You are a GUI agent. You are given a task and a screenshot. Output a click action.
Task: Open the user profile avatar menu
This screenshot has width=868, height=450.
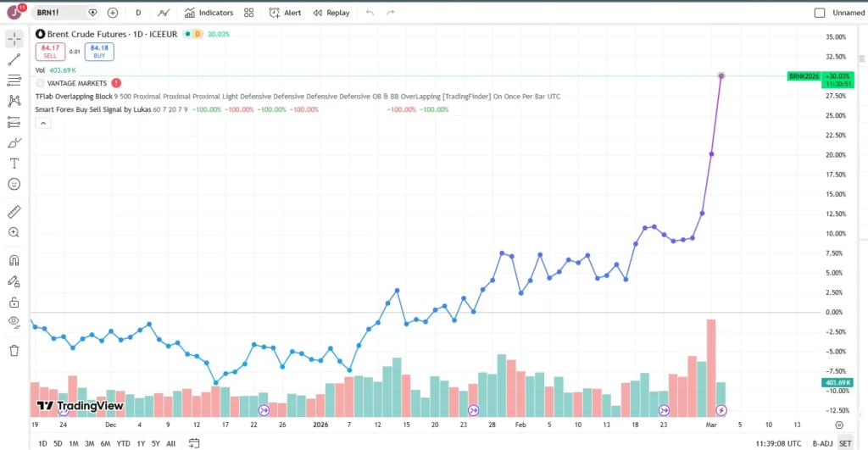tap(15, 12)
